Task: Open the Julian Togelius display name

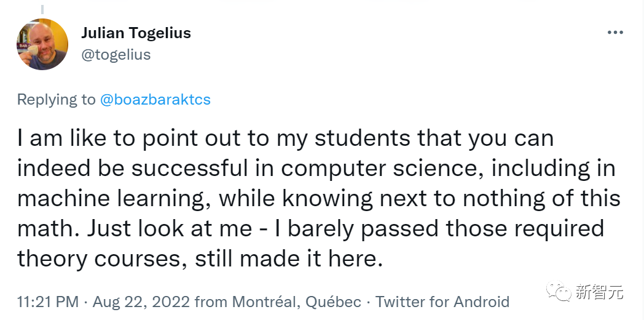Action: pos(136,33)
